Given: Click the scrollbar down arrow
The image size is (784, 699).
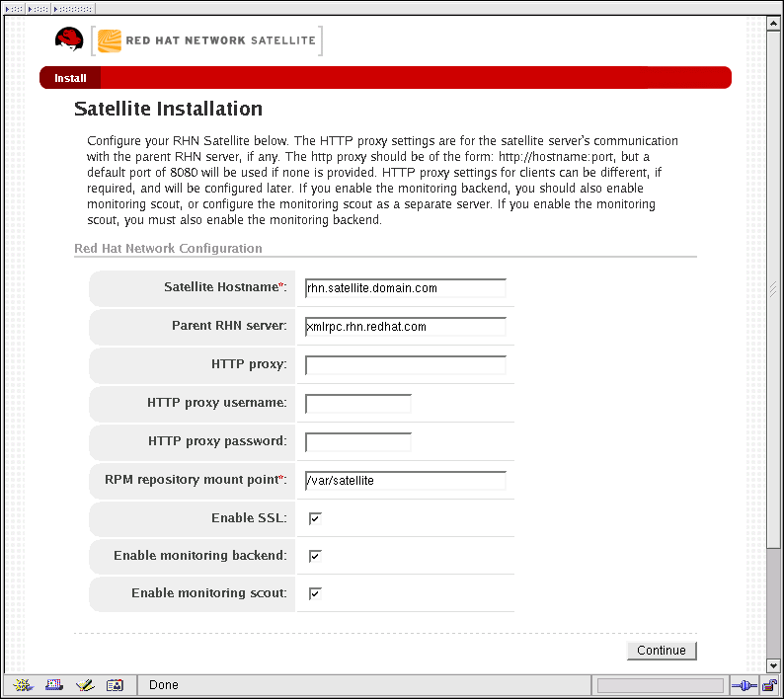Looking at the screenshot, I should [x=773, y=665].
